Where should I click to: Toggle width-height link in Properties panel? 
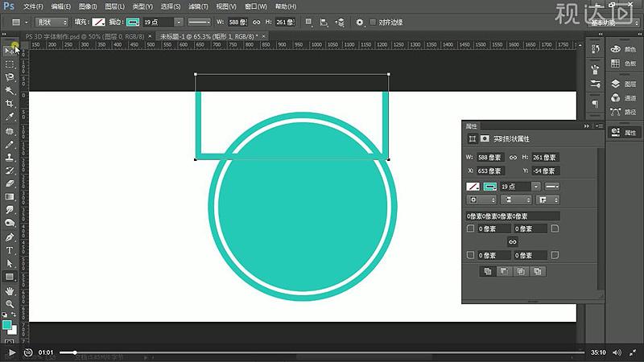click(513, 157)
